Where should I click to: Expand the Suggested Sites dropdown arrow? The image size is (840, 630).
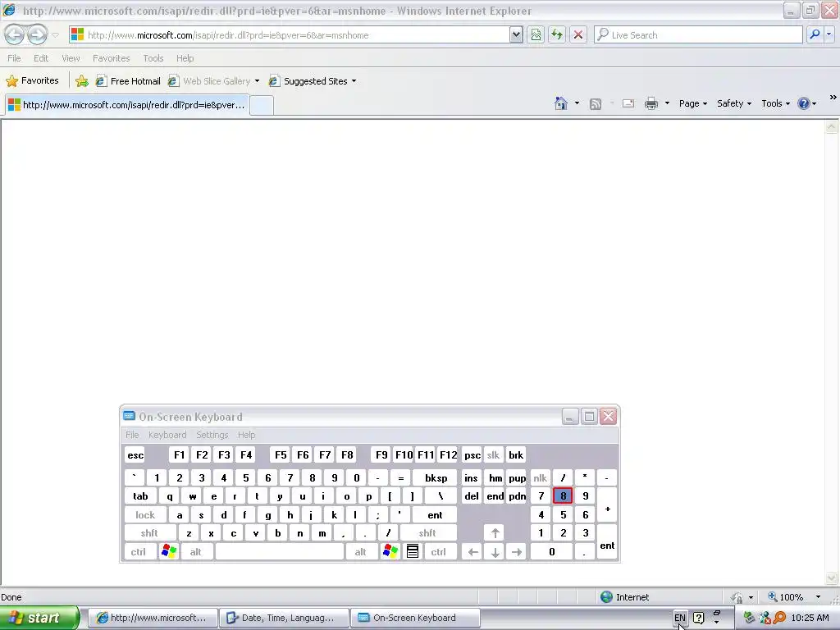354,81
